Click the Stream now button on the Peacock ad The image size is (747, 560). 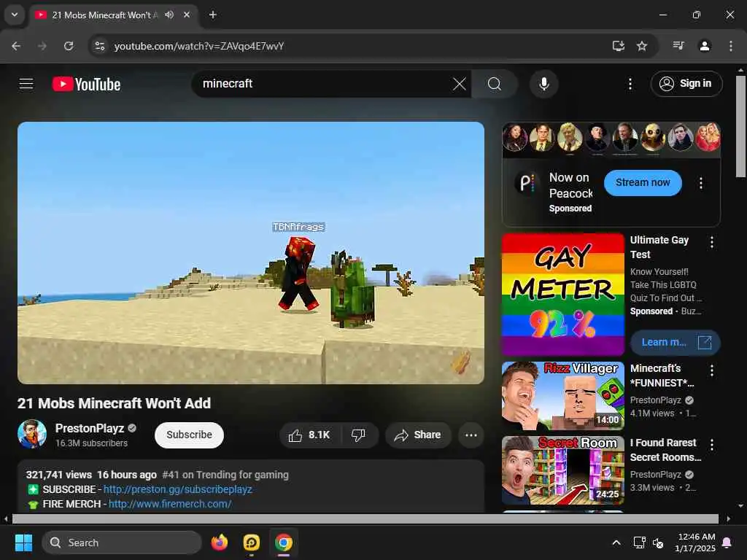[x=643, y=183]
